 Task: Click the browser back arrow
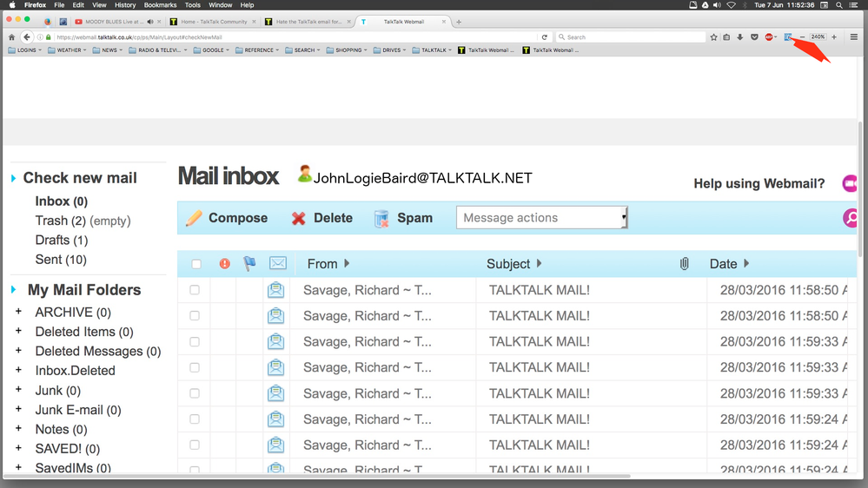[27, 37]
